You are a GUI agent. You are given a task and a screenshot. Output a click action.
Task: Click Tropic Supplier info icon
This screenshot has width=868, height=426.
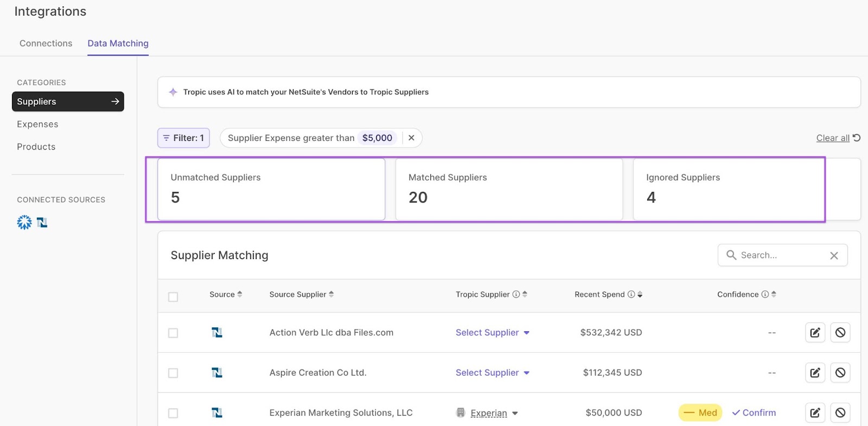(x=516, y=294)
